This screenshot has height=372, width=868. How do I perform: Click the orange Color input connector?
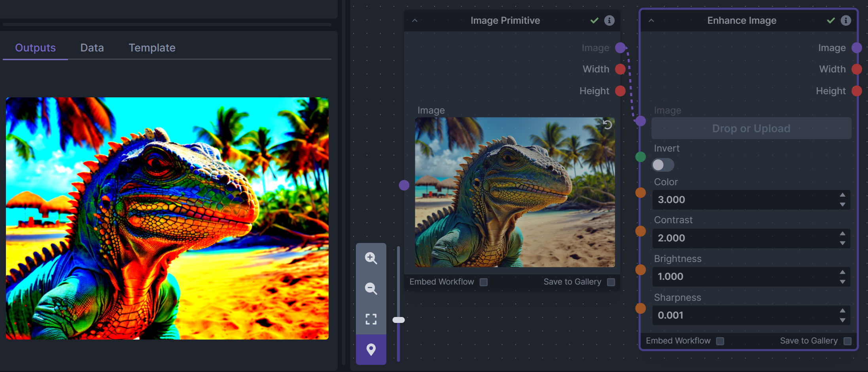[641, 193]
